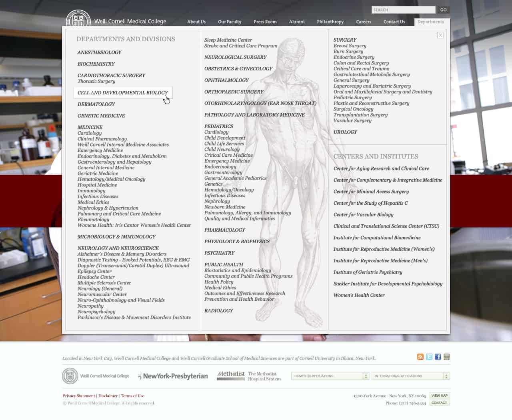512x420 pixels.
Task: Select Rheumatology under Medicine
Action: 93,220
